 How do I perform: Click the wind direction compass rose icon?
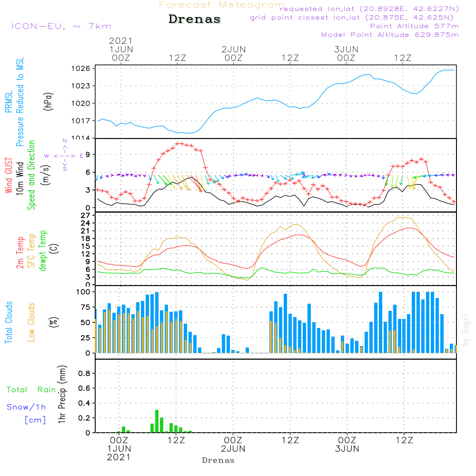pos(65,156)
